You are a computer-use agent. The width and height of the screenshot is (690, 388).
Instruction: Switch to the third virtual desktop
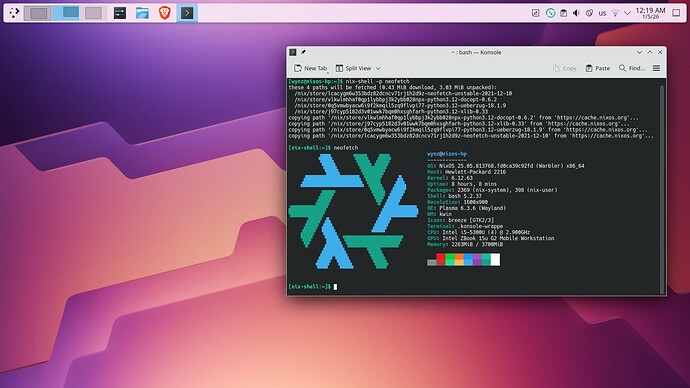tap(93, 13)
